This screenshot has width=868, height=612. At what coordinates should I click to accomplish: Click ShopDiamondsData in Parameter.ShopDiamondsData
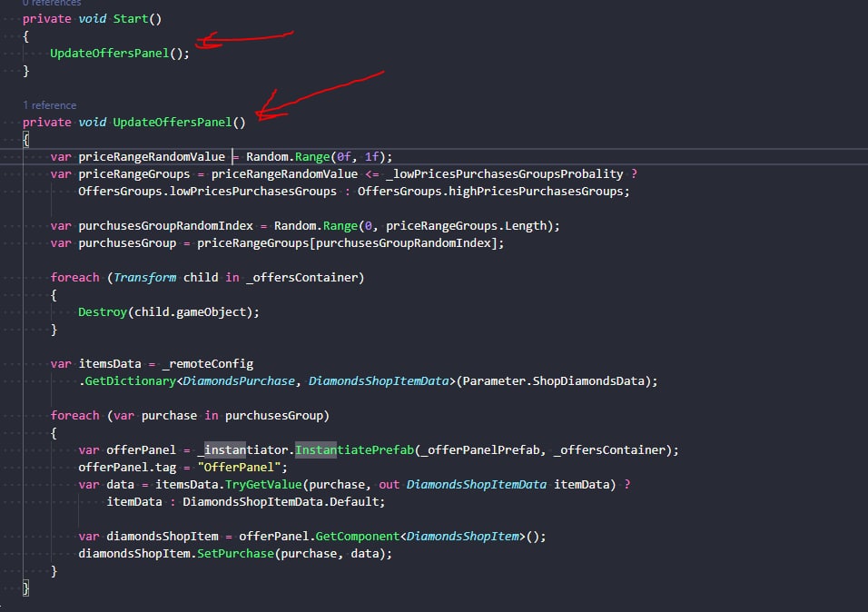pos(588,381)
